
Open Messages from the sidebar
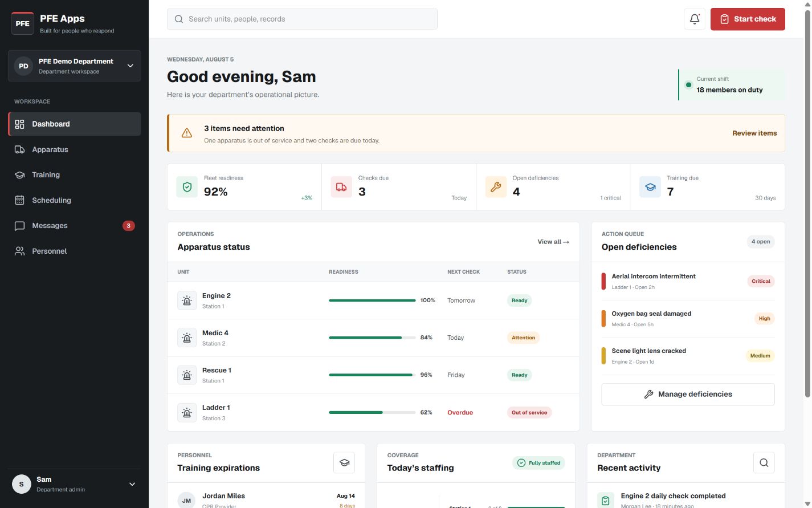pyautogui.click(x=75, y=226)
